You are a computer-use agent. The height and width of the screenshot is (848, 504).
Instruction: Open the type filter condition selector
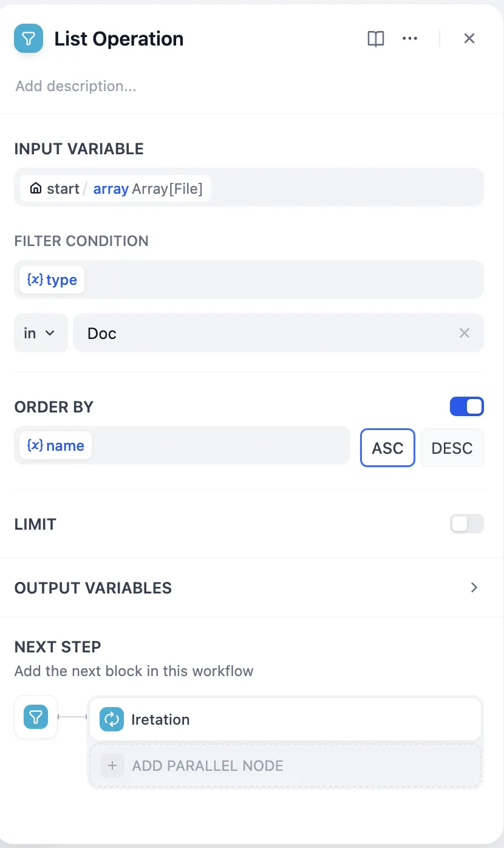coord(52,279)
